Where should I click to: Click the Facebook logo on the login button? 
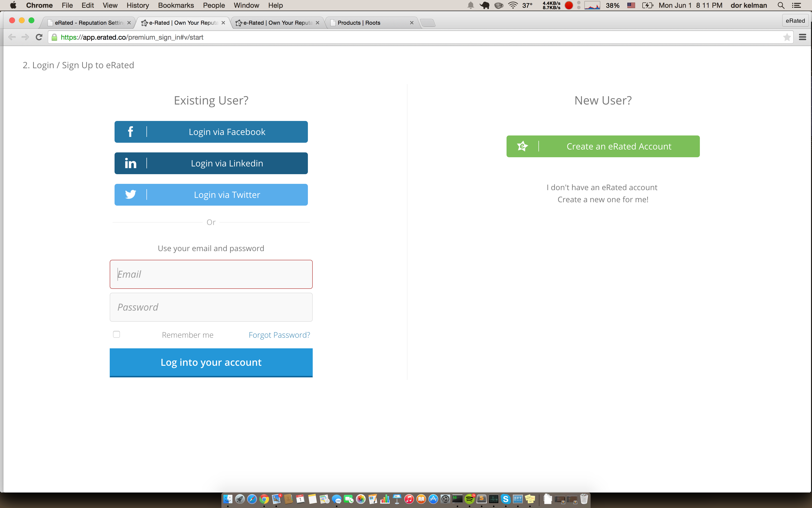130,132
